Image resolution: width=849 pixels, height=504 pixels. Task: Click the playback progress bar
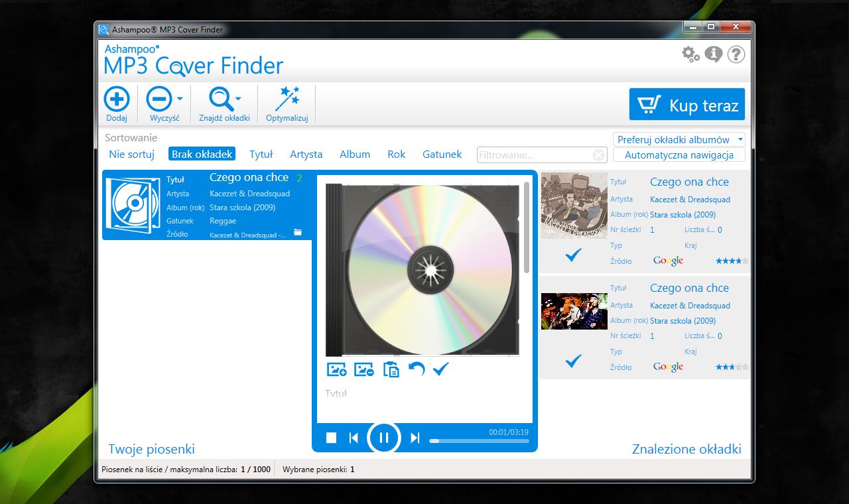coord(479,441)
